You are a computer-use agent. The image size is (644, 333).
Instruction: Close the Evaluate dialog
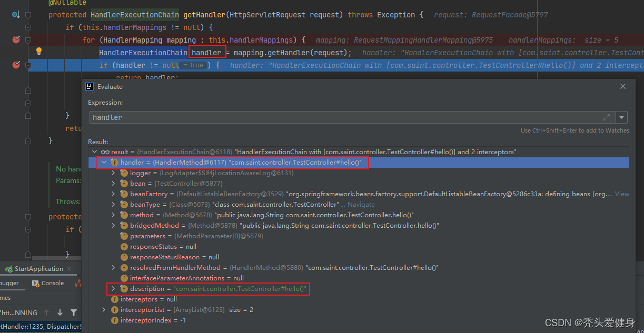[623, 87]
